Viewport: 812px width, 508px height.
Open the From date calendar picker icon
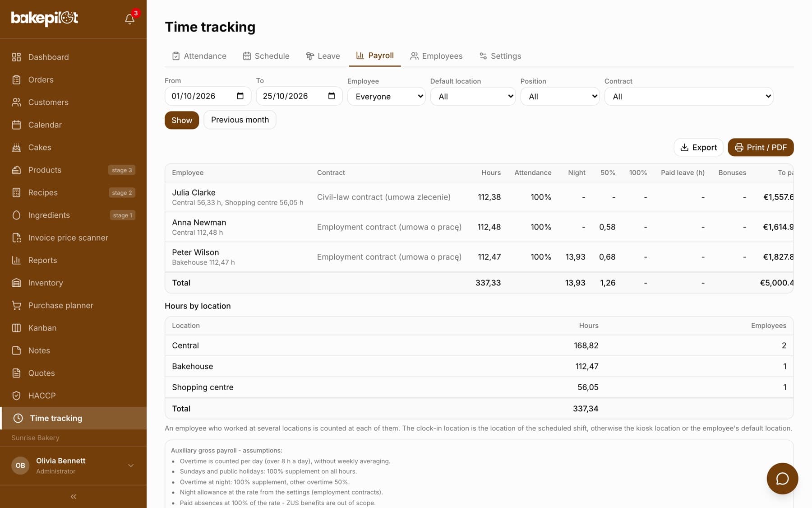pos(240,96)
